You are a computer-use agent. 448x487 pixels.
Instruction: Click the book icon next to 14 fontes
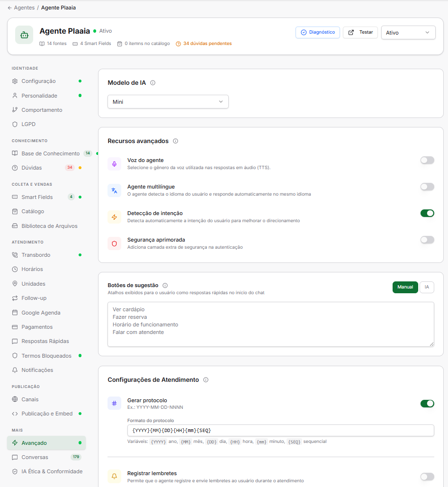pyautogui.click(x=42, y=44)
